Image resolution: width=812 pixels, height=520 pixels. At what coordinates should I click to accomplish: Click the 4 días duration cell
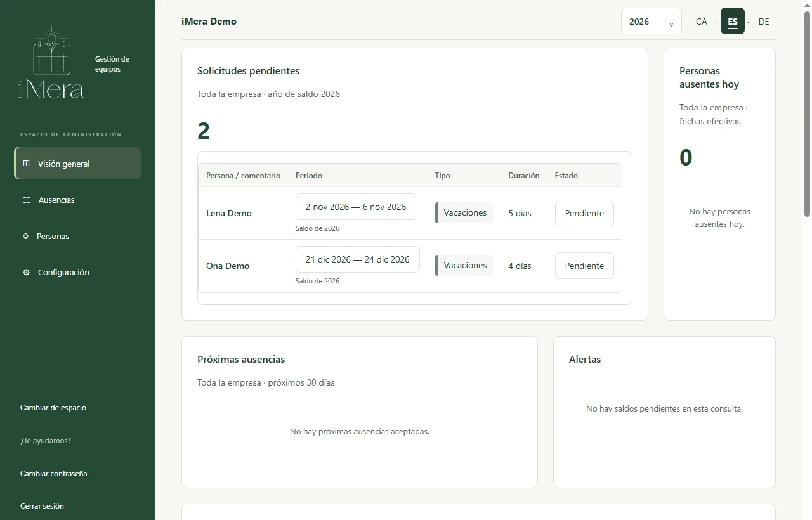click(x=520, y=266)
